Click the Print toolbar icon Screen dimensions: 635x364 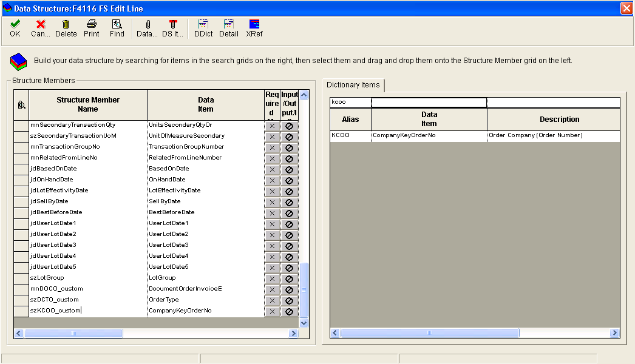pyautogui.click(x=92, y=24)
